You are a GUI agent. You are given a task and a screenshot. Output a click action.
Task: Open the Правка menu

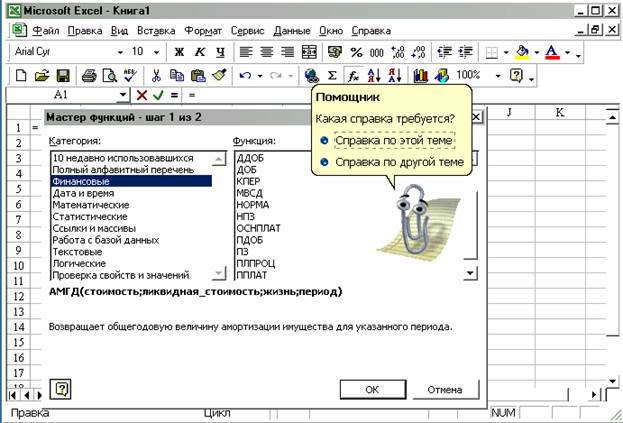85,31
